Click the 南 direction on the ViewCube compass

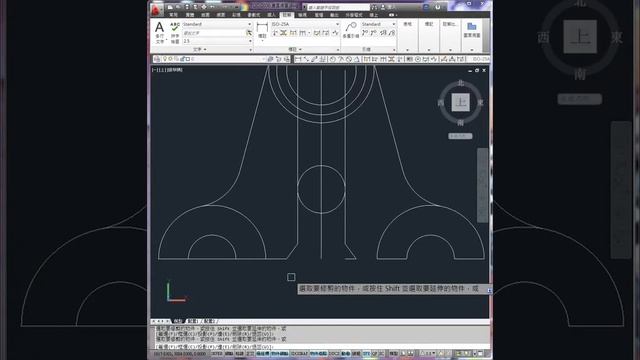pos(461,122)
